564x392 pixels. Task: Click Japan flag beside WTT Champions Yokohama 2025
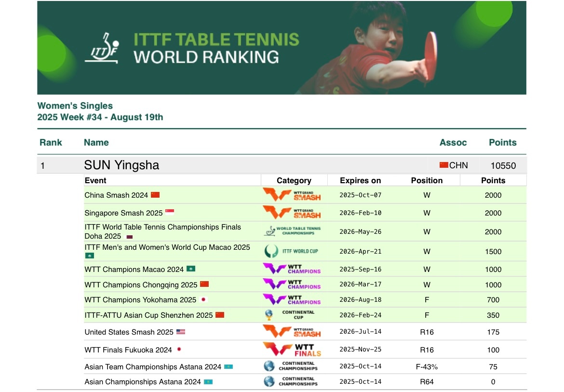tap(203, 299)
